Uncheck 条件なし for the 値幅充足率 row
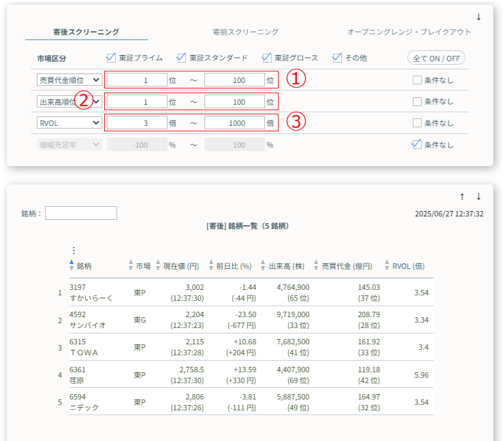504x441 pixels. pyautogui.click(x=417, y=144)
